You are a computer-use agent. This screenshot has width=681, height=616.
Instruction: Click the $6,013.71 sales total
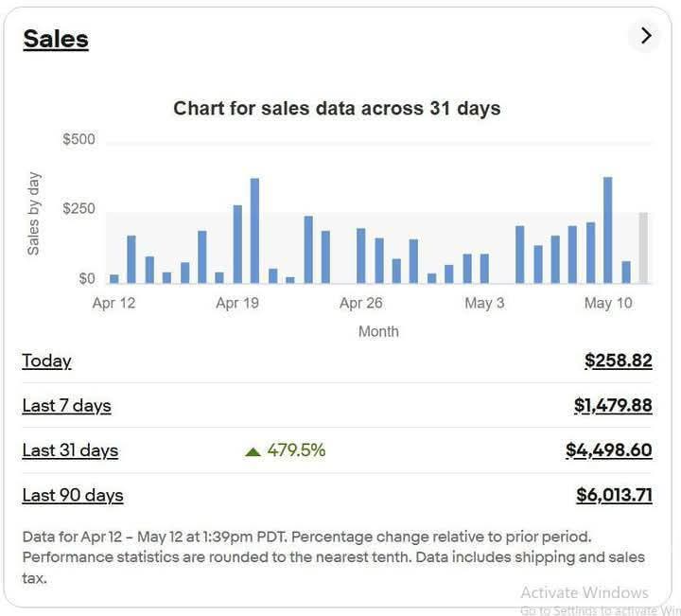[614, 495]
